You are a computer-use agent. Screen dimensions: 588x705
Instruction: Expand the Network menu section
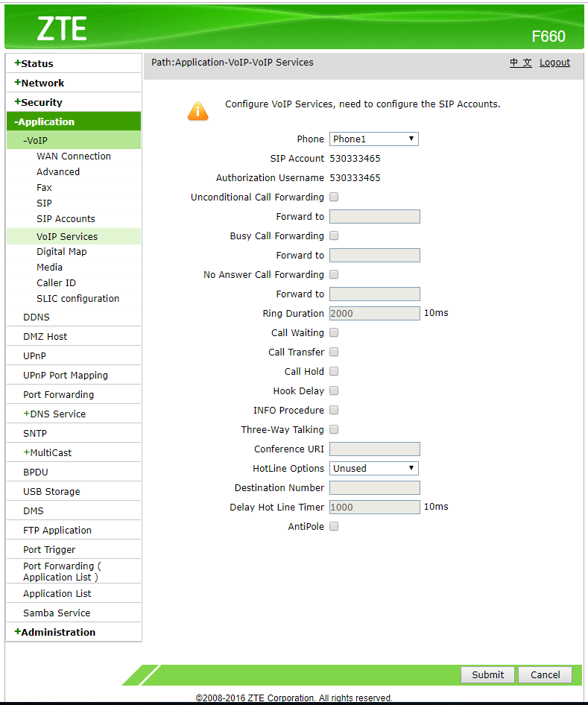click(x=39, y=83)
